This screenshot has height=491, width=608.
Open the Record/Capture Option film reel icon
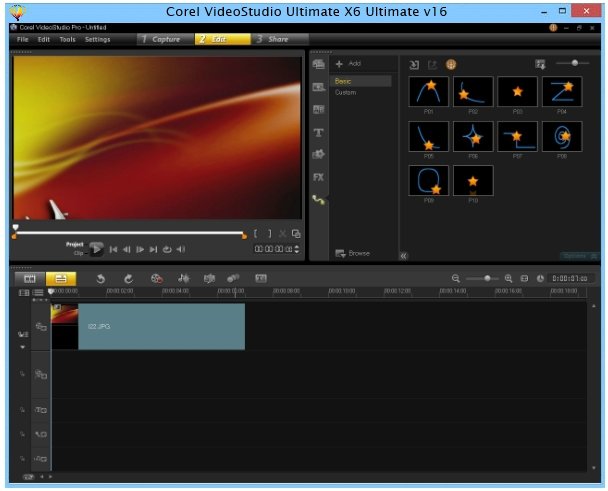[157, 278]
